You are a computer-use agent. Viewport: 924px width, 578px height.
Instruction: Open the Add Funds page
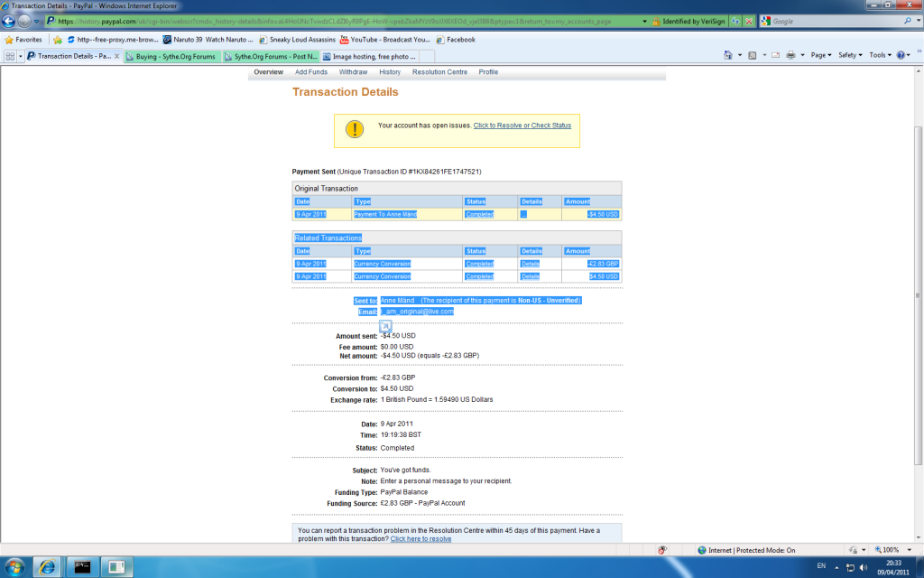point(311,72)
